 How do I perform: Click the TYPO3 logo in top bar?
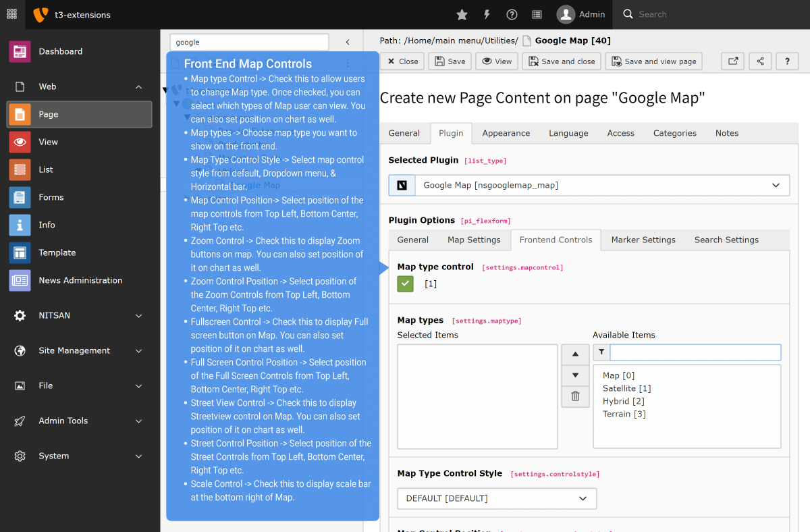point(40,14)
